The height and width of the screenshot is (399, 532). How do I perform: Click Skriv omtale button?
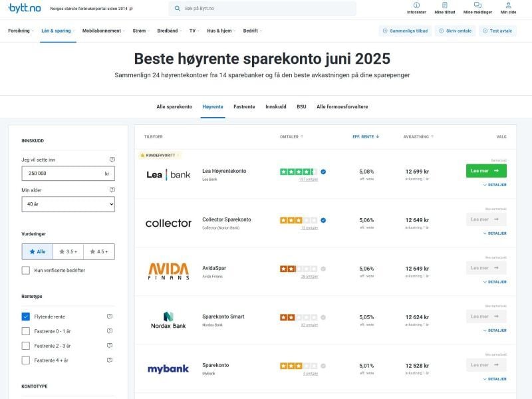[x=456, y=31]
